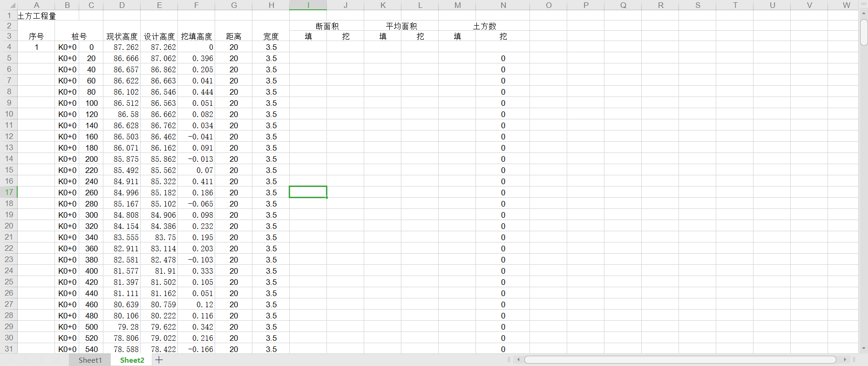The image size is (868, 366).
Task: Click the 现状高度 header cell
Action: (x=122, y=36)
